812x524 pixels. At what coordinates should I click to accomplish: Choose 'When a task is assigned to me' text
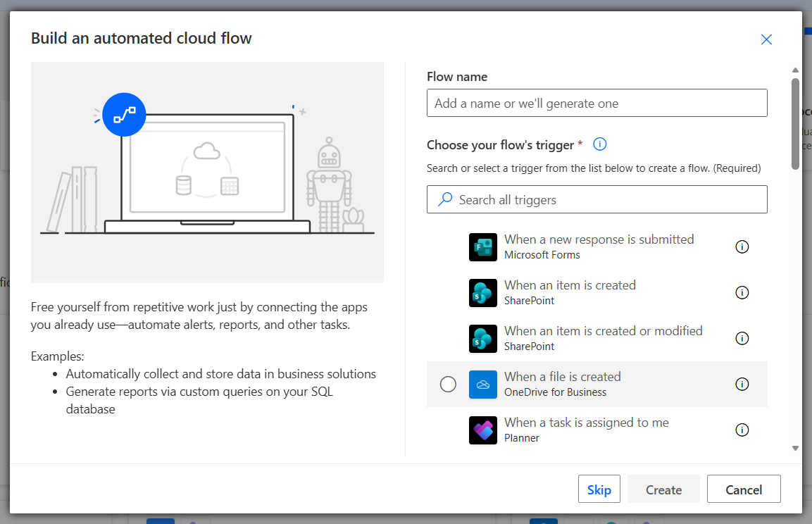pyautogui.click(x=587, y=423)
